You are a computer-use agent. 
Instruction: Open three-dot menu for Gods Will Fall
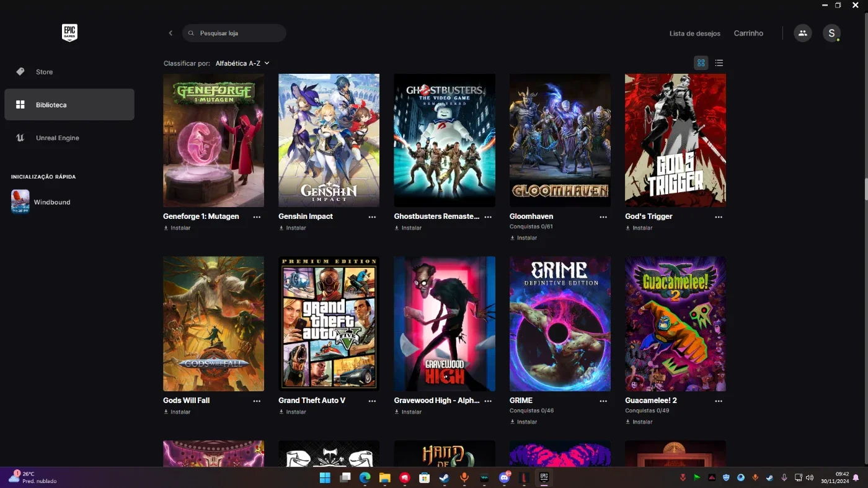coord(257,401)
